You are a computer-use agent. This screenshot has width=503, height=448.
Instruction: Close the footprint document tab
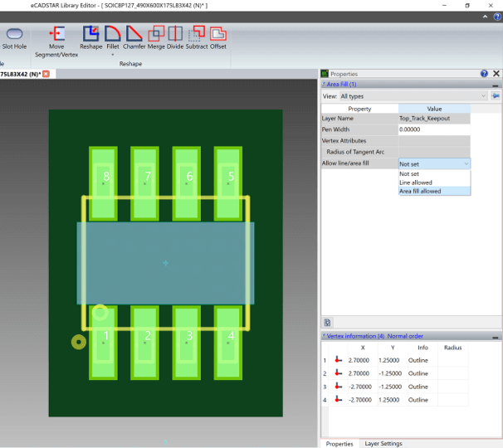pyautogui.click(x=46, y=74)
